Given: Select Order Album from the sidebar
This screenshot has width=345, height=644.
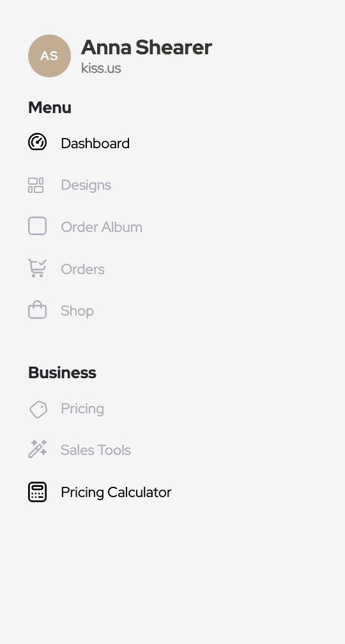Looking at the screenshot, I should 102,227.
